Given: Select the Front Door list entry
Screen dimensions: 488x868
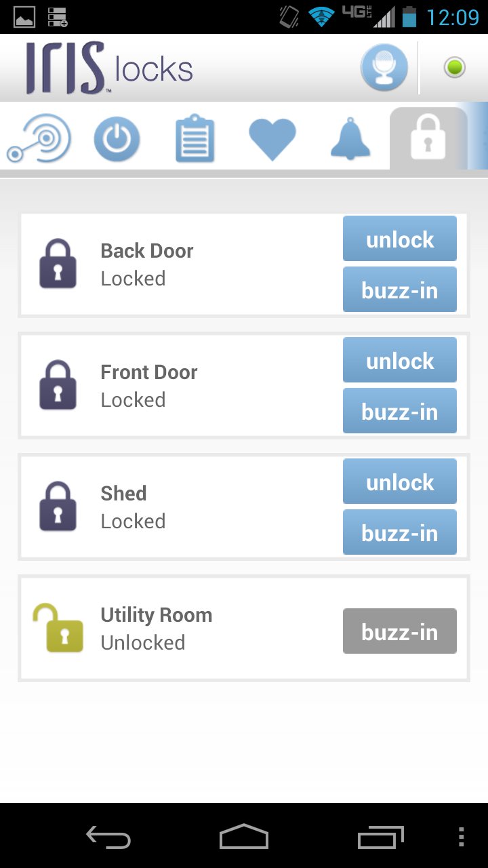Looking at the screenshot, I should coord(244,386).
